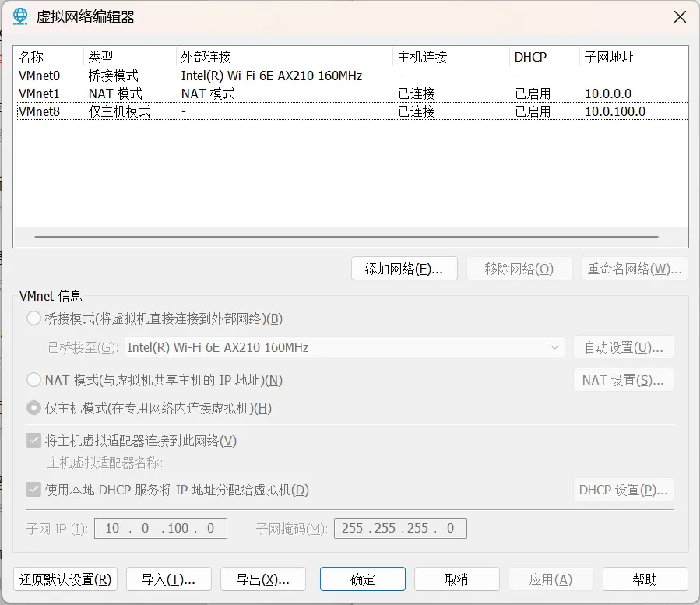Select the 桥接模式 radio option

[34, 318]
